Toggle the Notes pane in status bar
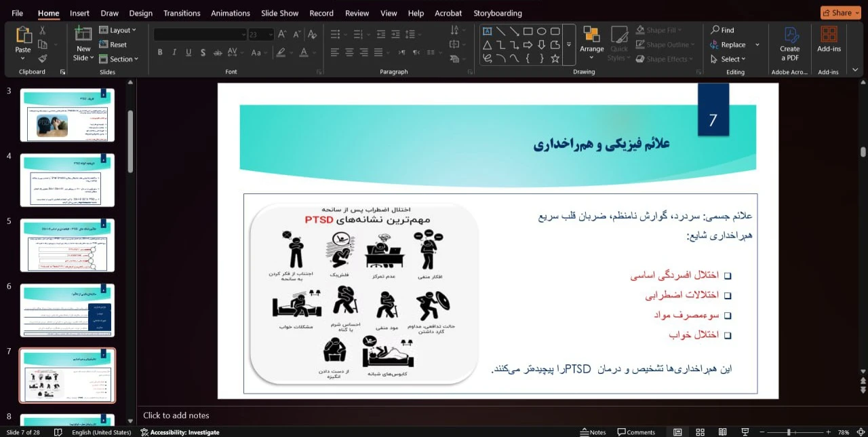This screenshot has width=868, height=437. (x=593, y=432)
